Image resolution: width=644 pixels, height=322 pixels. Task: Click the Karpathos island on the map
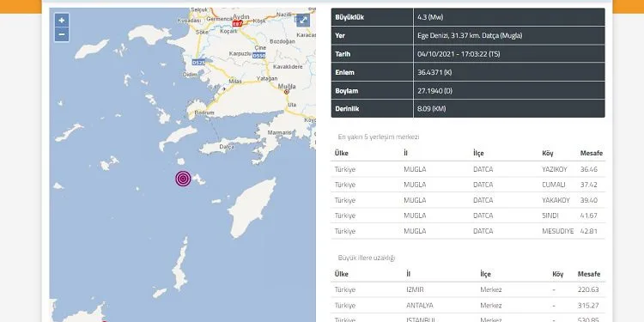180,265
